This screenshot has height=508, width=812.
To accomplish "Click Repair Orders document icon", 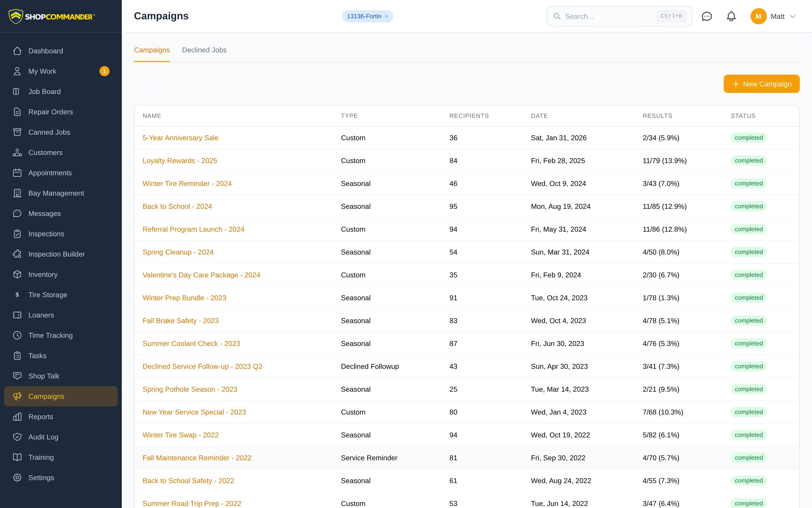I will (x=17, y=112).
